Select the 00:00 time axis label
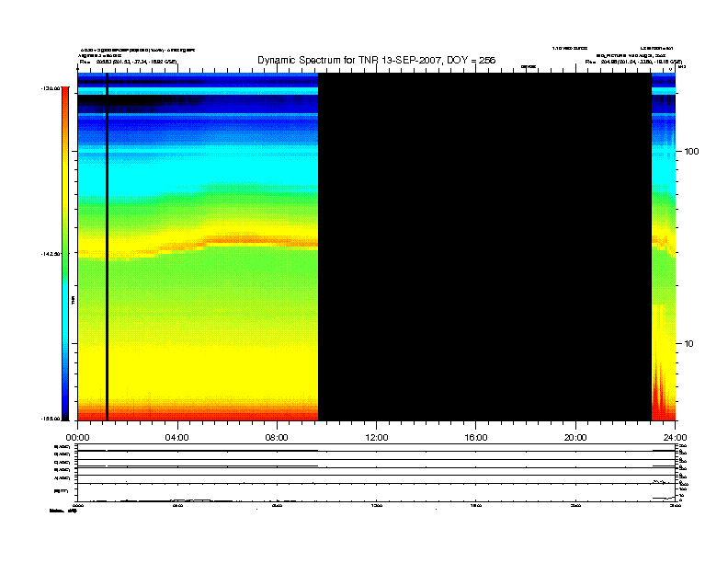The height and width of the screenshot is (563, 728). (x=77, y=438)
